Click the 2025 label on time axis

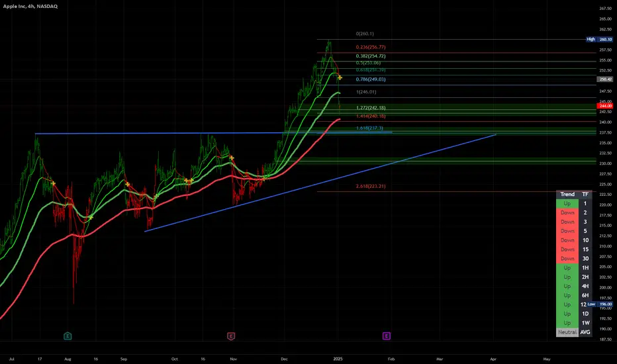[x=338, y=359]
